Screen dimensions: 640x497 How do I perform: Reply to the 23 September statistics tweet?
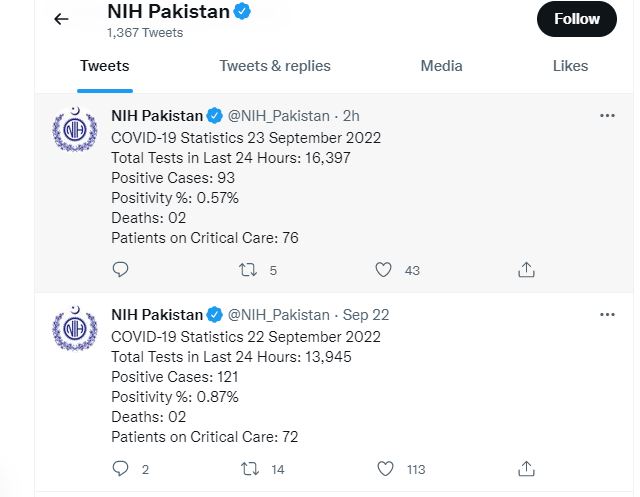120,270
